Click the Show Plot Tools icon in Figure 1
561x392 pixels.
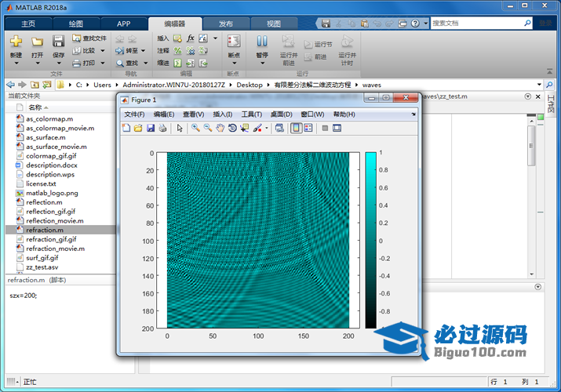pos(337,128)
